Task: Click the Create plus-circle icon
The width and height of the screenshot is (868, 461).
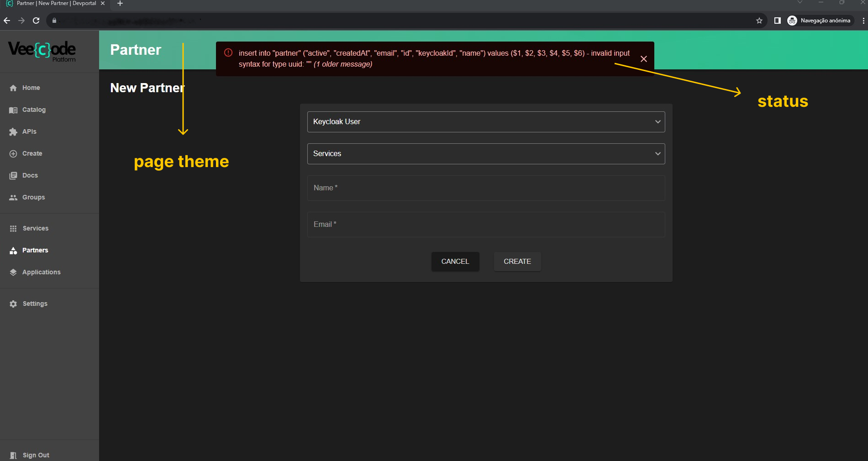Action: click(x=13, y=154)
